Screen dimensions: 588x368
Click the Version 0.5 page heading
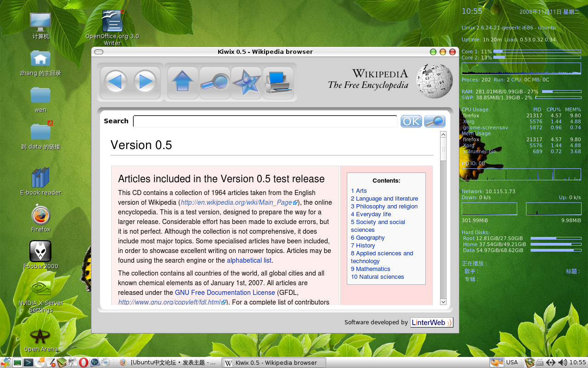pyautogui.click(x=141, y=145)
